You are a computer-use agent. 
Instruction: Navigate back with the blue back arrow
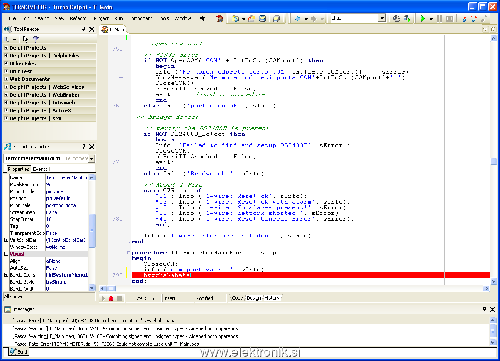297,19
